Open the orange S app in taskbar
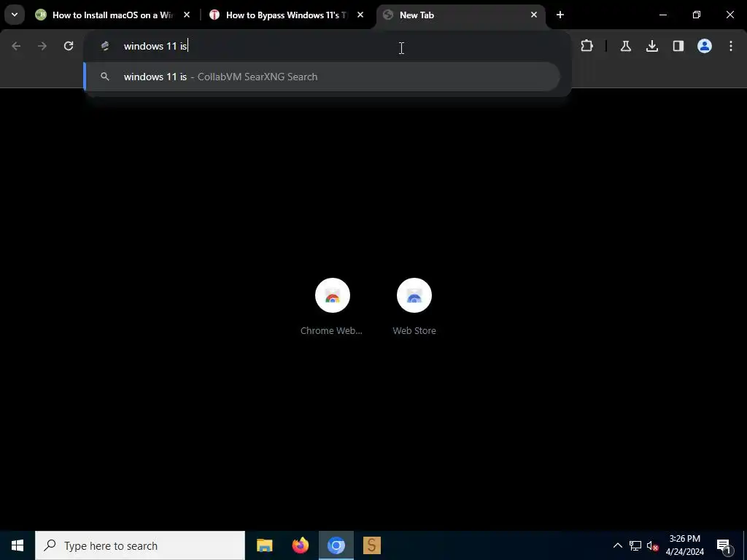This screenshot has height=560, width=747. 371,545
